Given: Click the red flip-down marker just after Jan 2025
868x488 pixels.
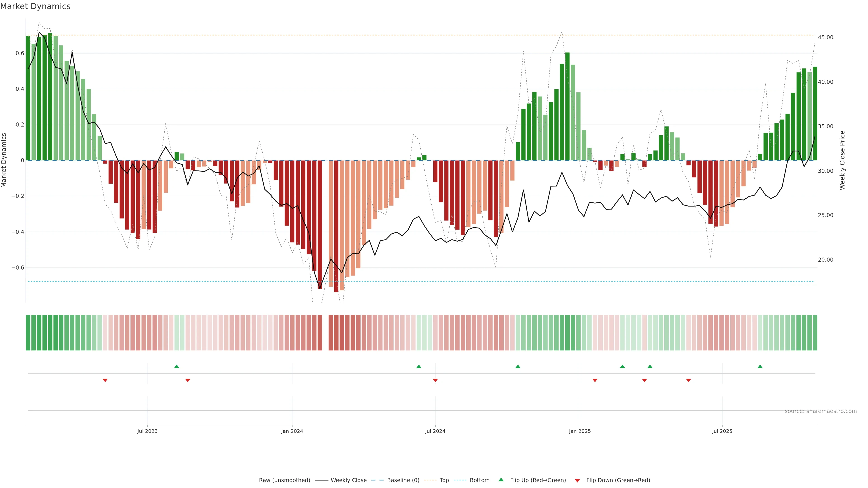Looking at the screenshot, I should coord(595,380).
